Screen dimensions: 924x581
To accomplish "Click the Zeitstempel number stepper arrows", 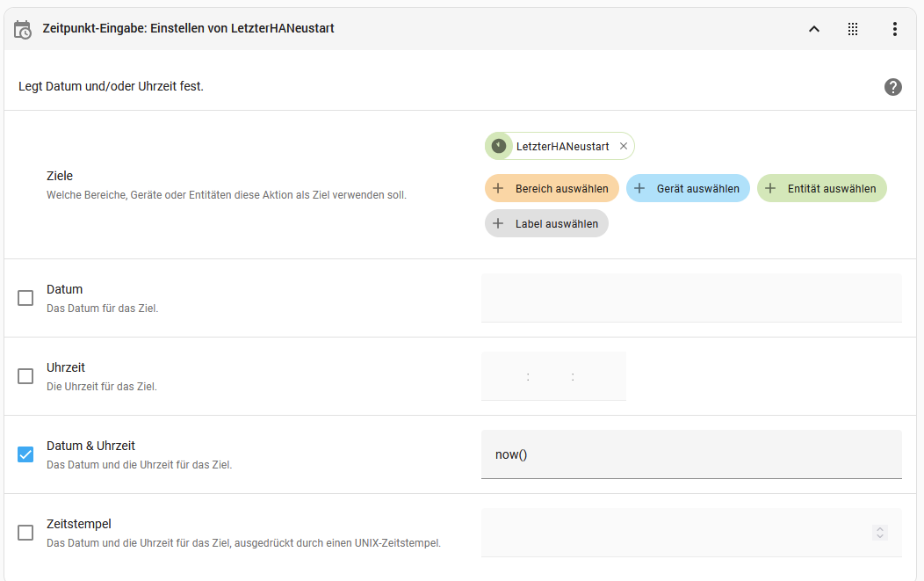I will tap(880, 533).
